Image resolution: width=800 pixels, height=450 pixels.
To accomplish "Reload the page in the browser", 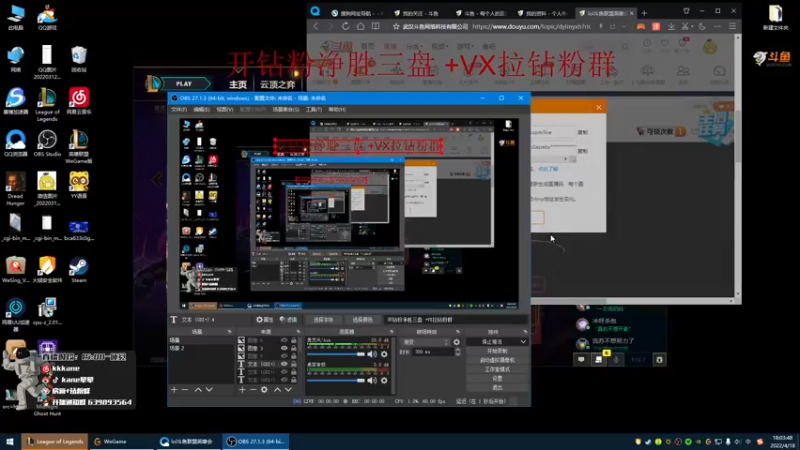I will (x=345, y=27).
